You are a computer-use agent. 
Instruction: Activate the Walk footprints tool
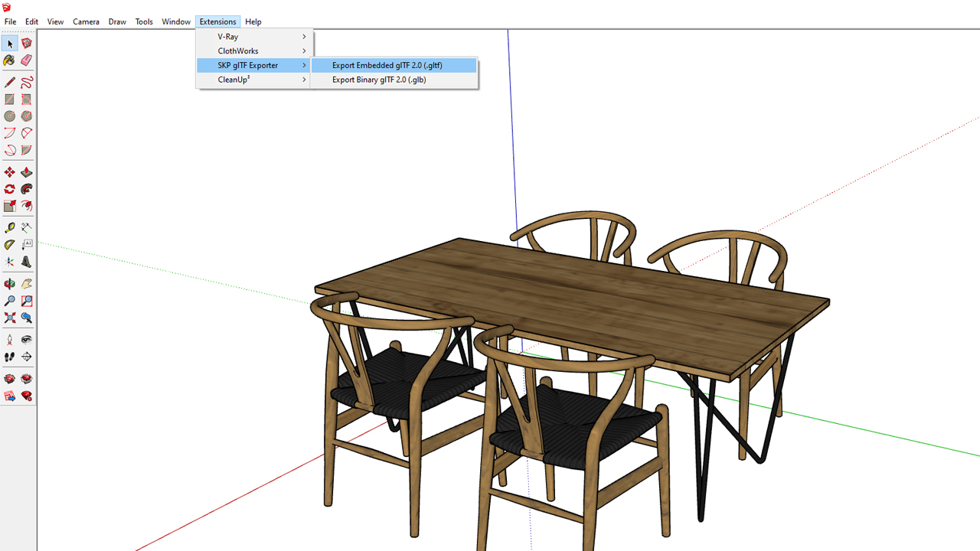tap(10, 357)
